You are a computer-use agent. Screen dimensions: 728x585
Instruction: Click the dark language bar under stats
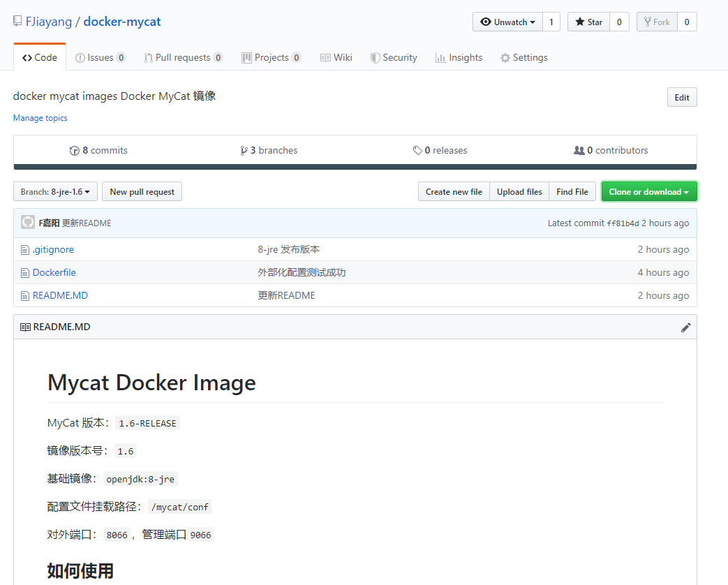[355, 167]
